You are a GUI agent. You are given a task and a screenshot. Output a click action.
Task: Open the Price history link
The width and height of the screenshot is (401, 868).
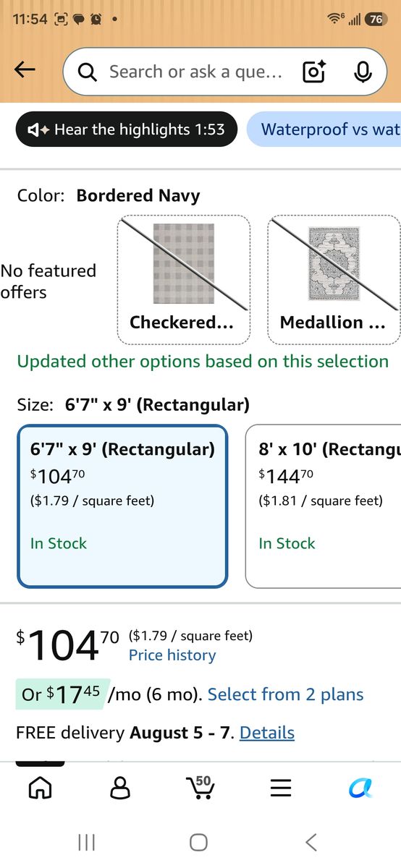[x=172, y=655]
